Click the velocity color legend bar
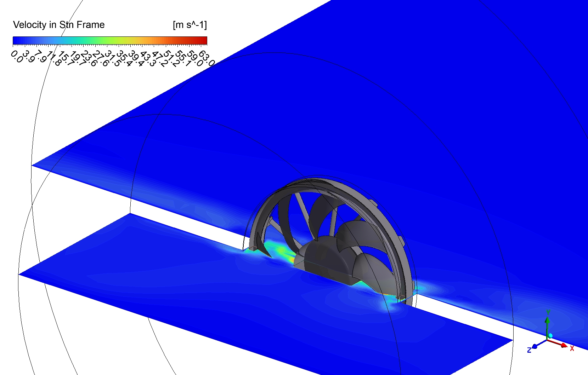The image size is (588, 375). click(x=110, y=41)
